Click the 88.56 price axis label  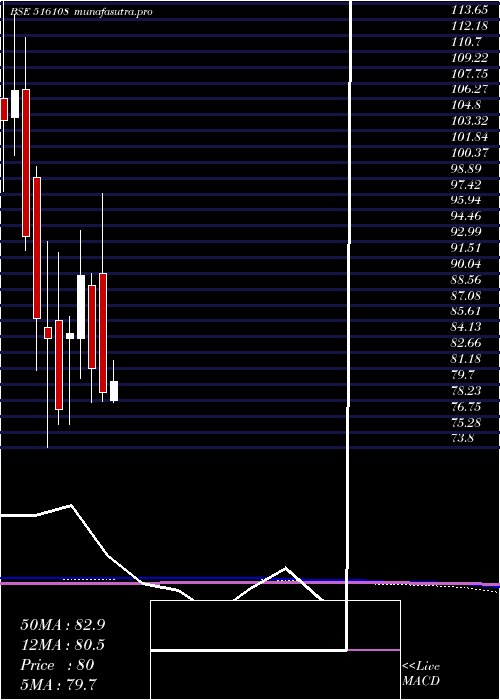pyautogui.click(x=469, y=279)
